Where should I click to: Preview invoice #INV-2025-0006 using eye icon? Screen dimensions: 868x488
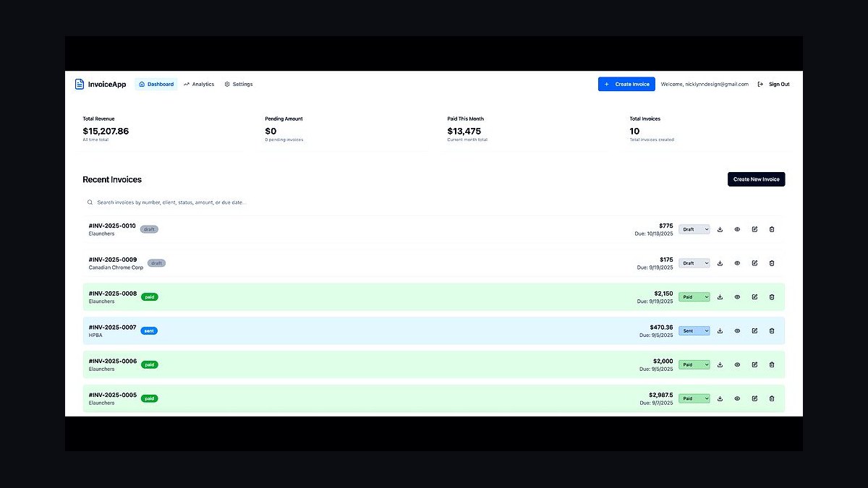click(737, 364)
